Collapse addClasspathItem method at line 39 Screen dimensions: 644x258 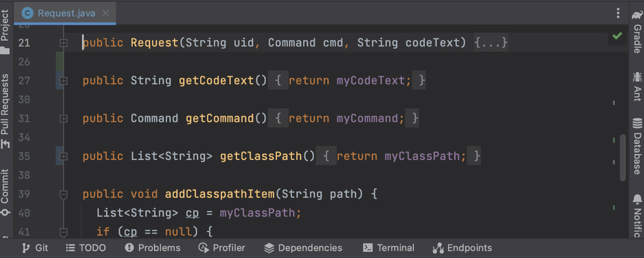coord(64,194)
